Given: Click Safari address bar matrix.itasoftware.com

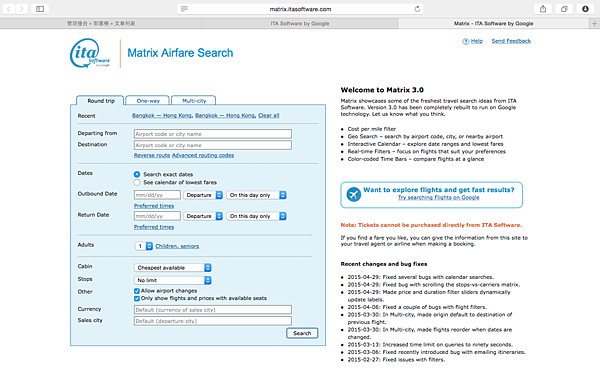Looking at the screenshot, I should (300, 9).
